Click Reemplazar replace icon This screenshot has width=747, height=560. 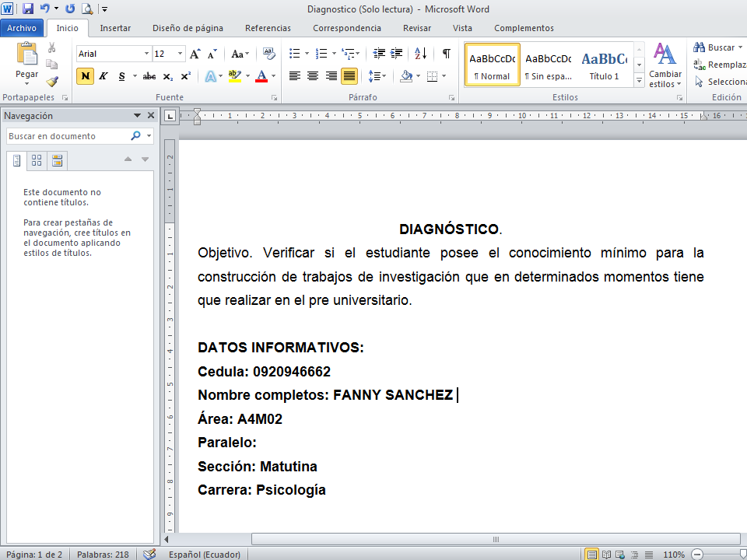(700, 65)
